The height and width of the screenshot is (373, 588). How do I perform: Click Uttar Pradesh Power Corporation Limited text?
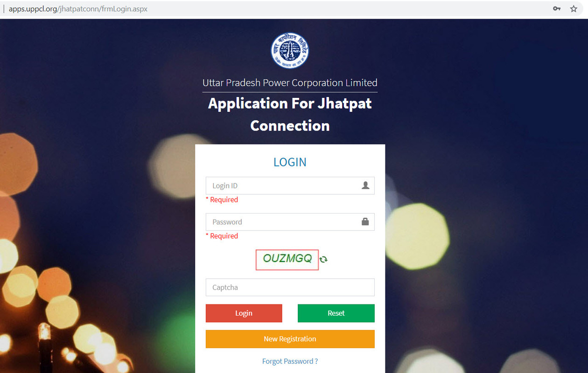pyautogui.click(x=290, y=83)
